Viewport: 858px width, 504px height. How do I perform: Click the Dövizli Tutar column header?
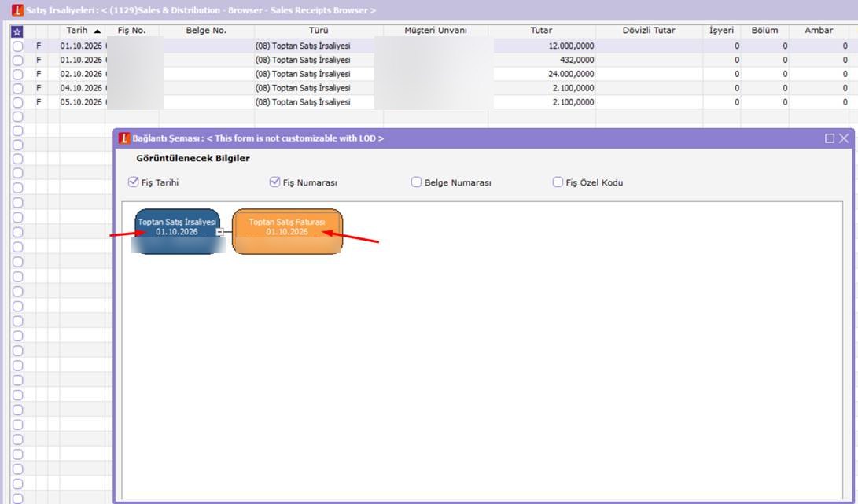(649, 31)
